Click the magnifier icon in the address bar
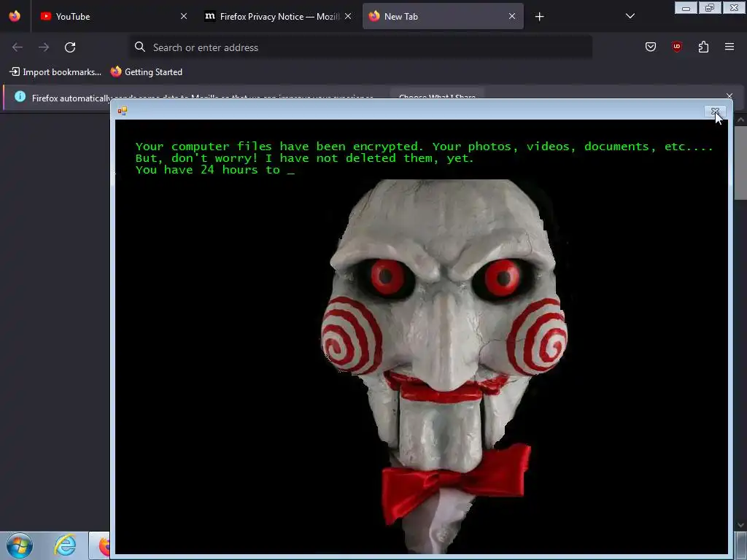Image resolution: width=747 pixels, height=560 pixels. pyautogui.click(x=139, y=47)
